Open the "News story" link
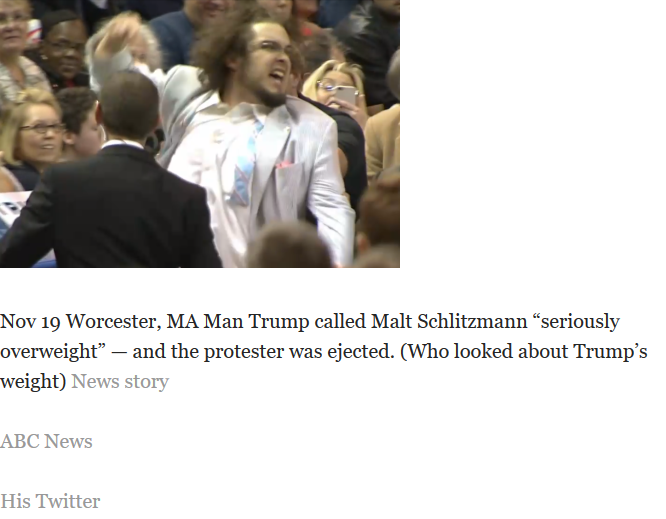The width and height of the screenshot is (666, 519). click(x=120, y=381)
